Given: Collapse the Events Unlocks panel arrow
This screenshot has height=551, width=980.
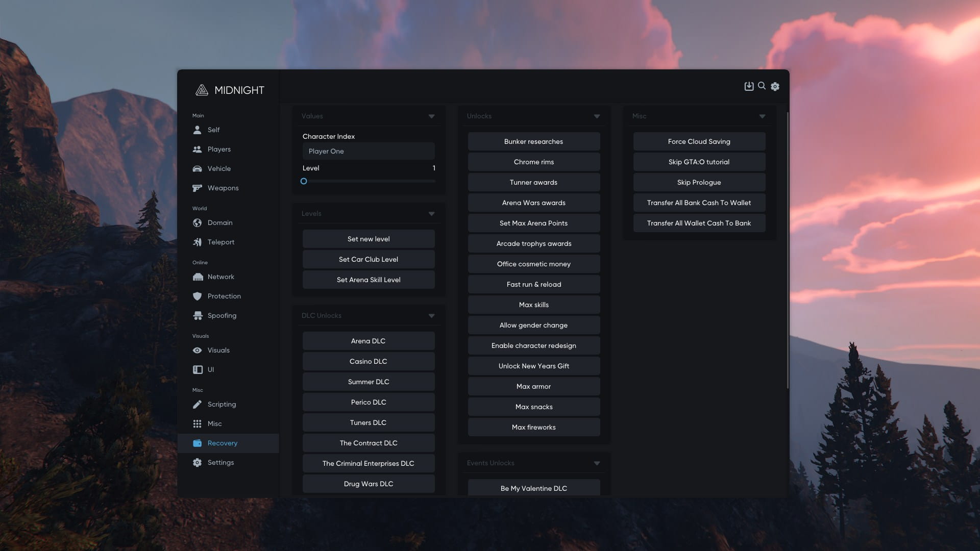Looking at the screenshot, I should point(597,463).
